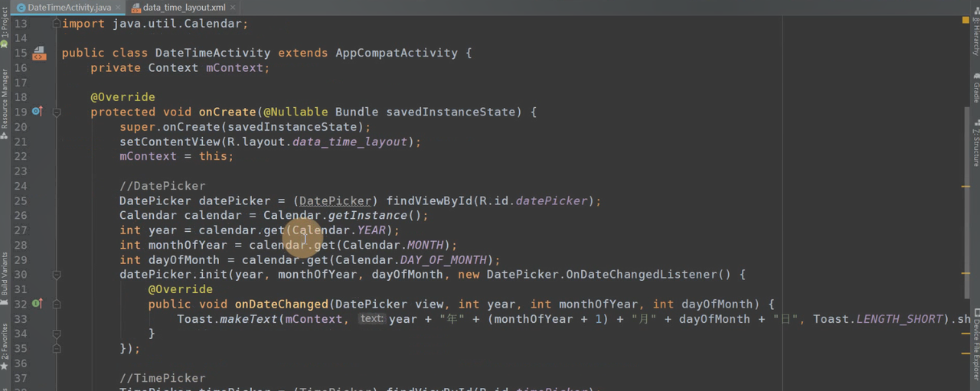The image size is (980, 391).
Task: Show the Structure panel
Action: 975,144
